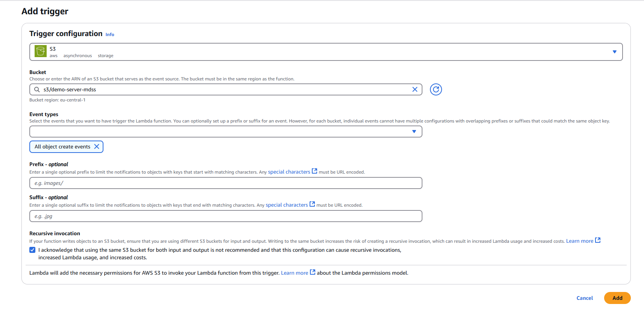Image resolution: width=644 pixels, height=313 pixels.
Task: Open the Trigger configuration Info link
Action: coord(110,35)
